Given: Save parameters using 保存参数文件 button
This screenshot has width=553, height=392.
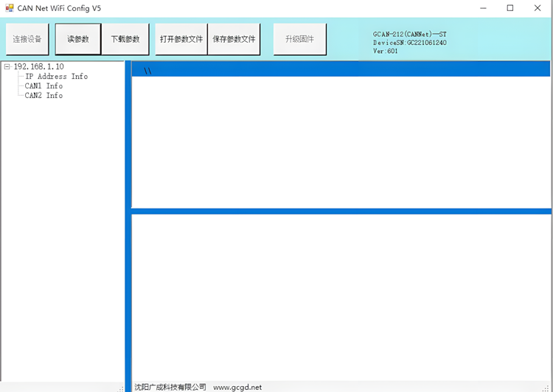Looking at the screenshot, I should (234, 39).
